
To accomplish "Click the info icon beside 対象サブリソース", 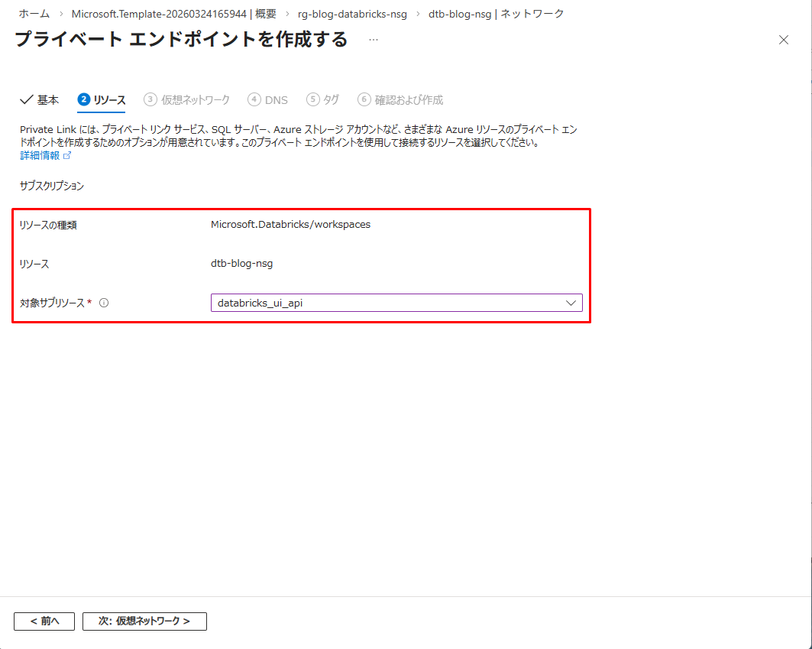I will (104, 303).
